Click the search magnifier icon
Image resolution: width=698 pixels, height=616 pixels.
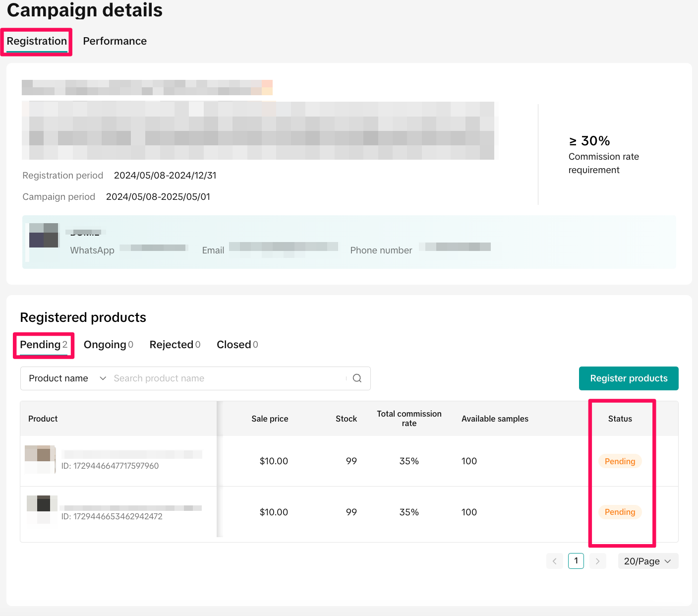pos(357,378)
